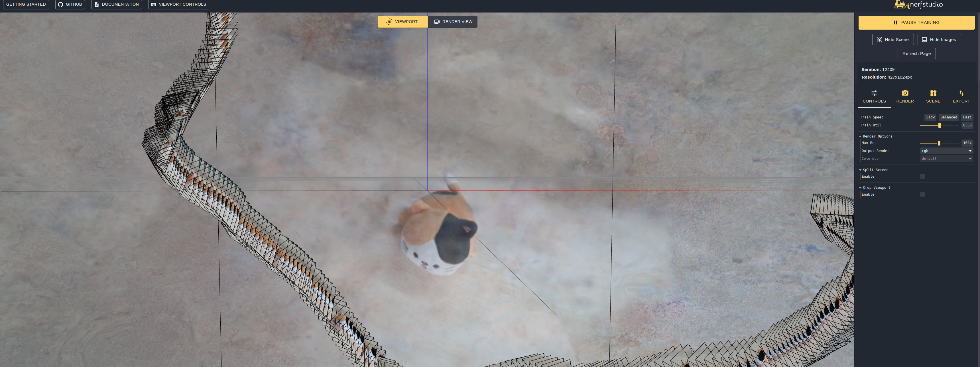Screen dimensions: 980x367
Task: Click the Render View camera icon
Action: click(x=437, y=22)
